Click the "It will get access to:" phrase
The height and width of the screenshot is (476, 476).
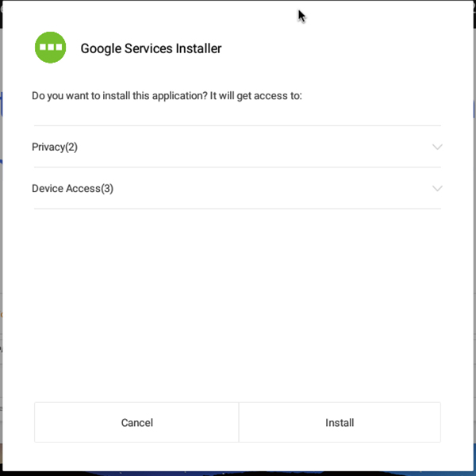(x=256, y=96)
